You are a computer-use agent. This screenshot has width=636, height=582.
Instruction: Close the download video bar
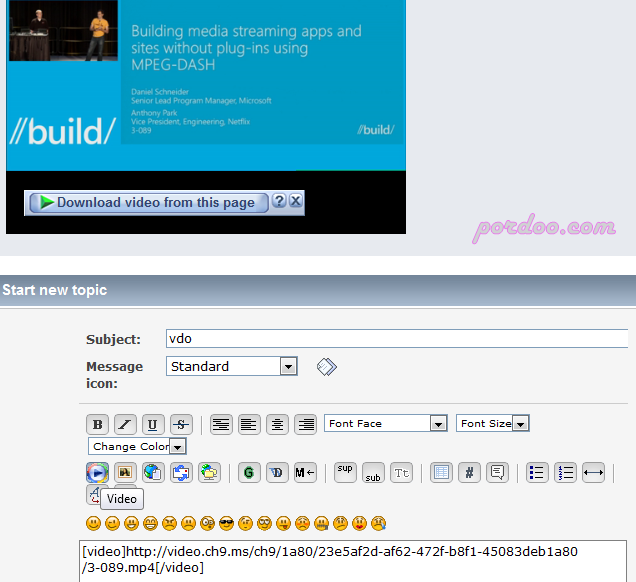[x=296, y=201]
